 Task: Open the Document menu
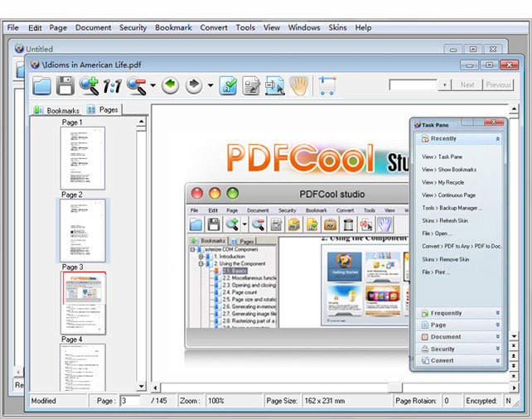pyautogui.click(x=93, y=27)
